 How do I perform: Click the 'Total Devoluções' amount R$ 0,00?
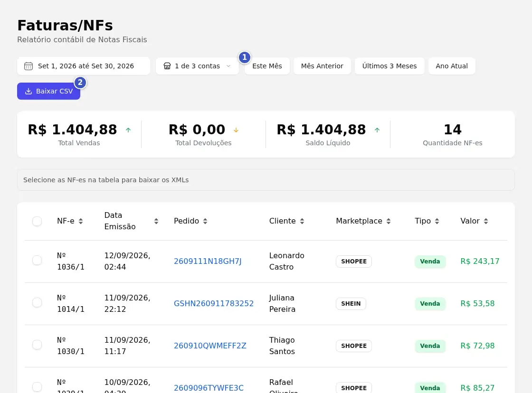(197, 130)
